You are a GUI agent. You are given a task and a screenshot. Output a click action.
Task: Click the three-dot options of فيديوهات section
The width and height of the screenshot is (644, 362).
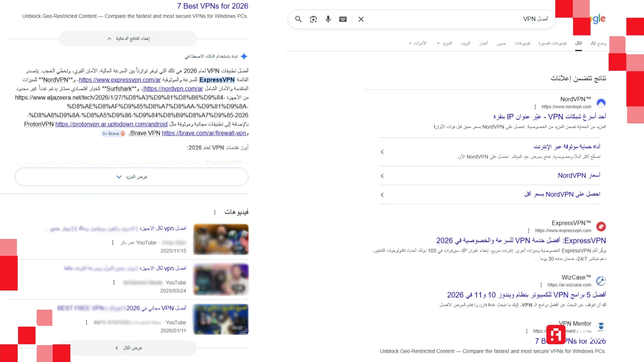pyautogui.click(x=215, y=212)
